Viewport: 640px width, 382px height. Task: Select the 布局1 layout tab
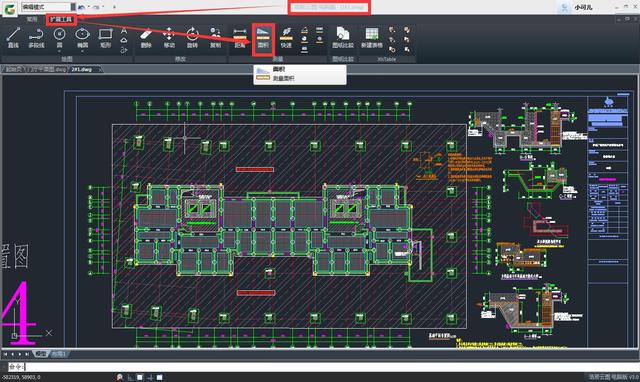pyautogui.click(x=58, y=354)
